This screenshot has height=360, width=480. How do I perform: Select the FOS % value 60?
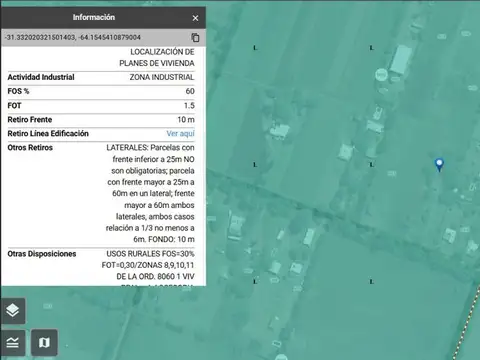click(190, 91)
